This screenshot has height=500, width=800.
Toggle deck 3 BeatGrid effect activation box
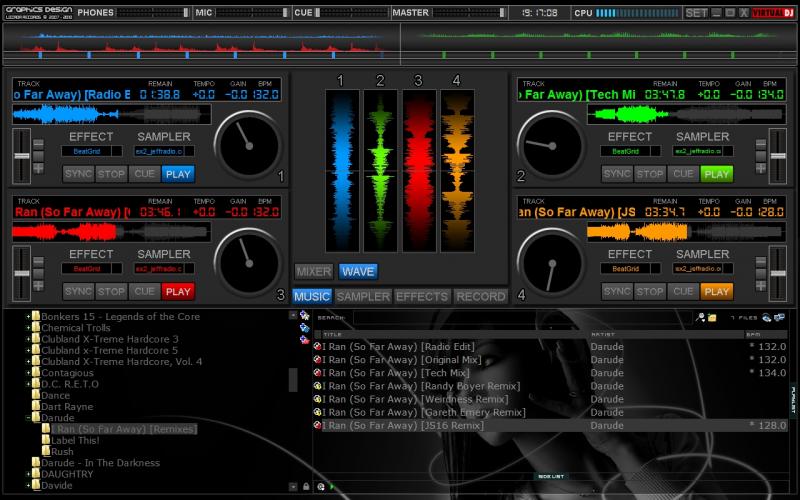point(117,268)
